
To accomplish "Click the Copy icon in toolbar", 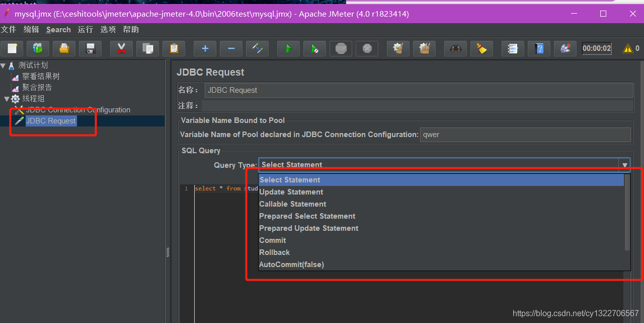I will coord(148,48).
